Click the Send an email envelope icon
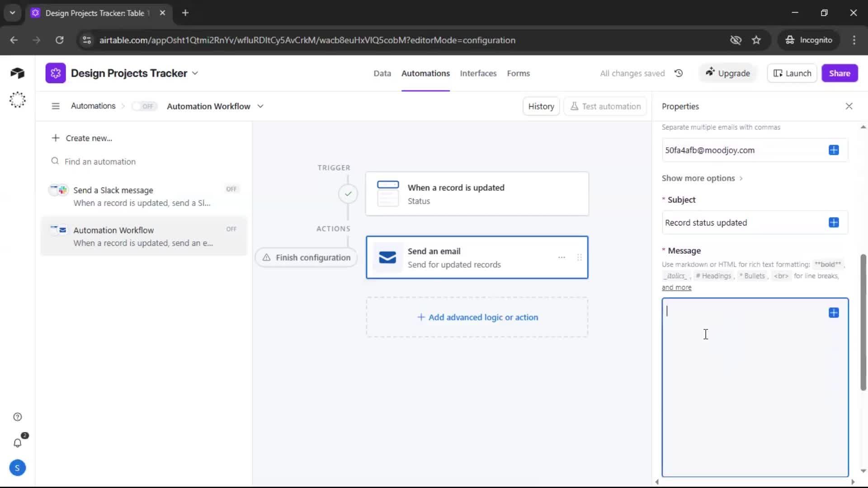This screenshot has width=868, height=488. tap(387, 257)
